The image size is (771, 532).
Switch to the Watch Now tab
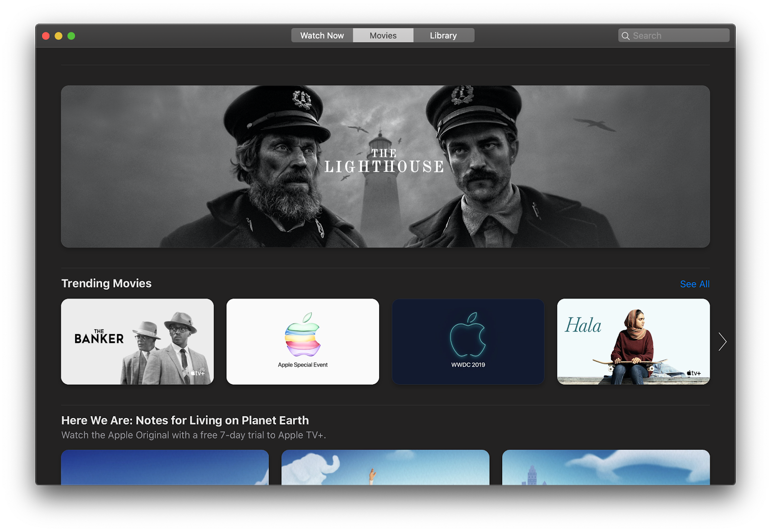pyautogui.click(x=322, y=36)
